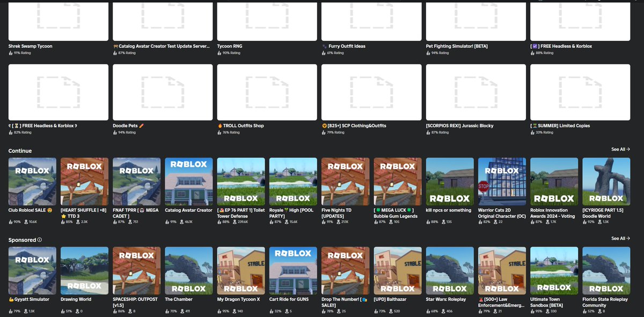
Task: Open the Royale High POOL PARTY thumbnail
Action: click(x=293, y=181)
